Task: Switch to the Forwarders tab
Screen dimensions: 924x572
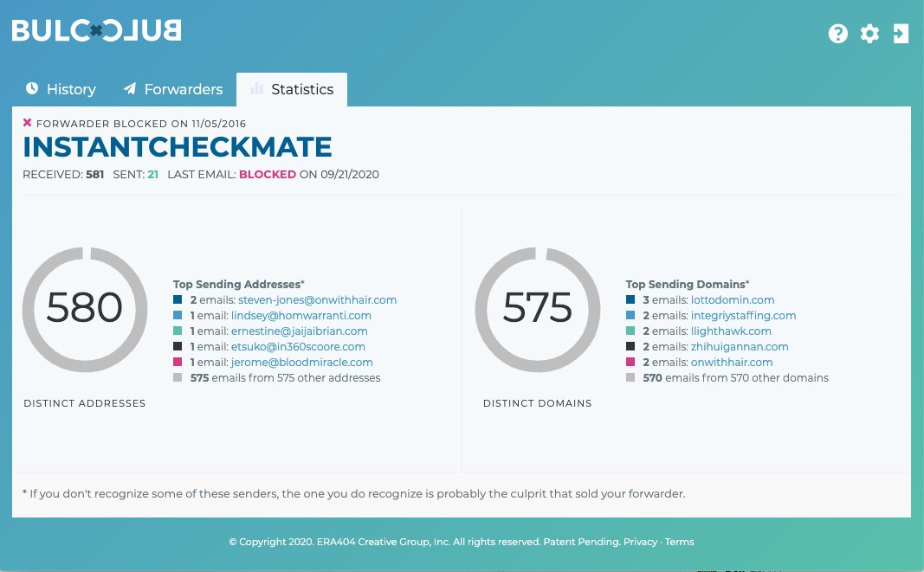Action: point(173,89)
